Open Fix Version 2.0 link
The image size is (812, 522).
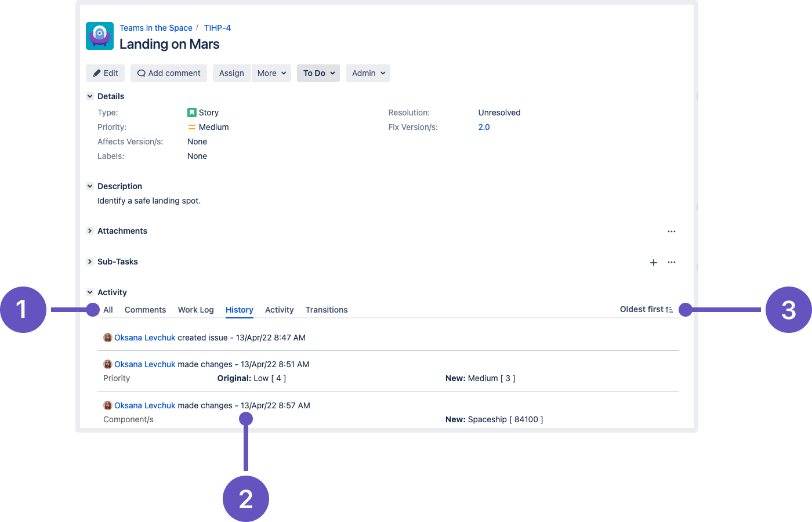coord(484,127)
